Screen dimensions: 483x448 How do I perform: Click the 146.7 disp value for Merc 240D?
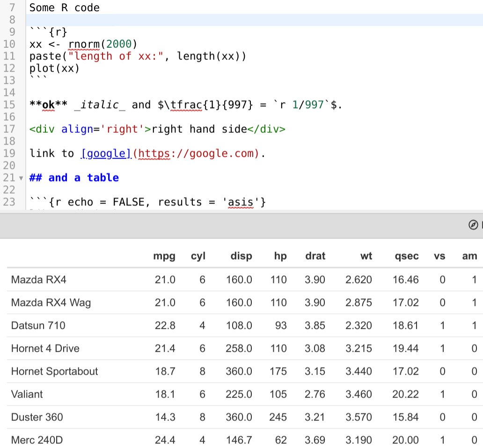coord(239,440)
